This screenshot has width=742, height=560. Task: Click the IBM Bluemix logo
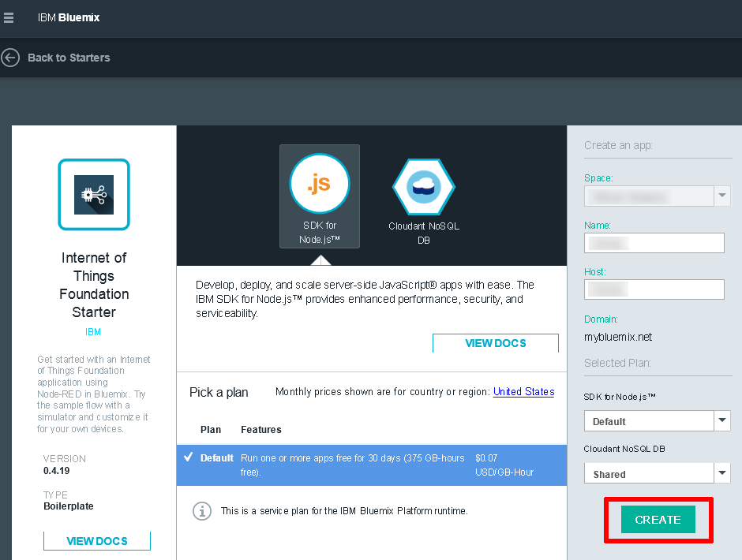[x=69, y=17]
